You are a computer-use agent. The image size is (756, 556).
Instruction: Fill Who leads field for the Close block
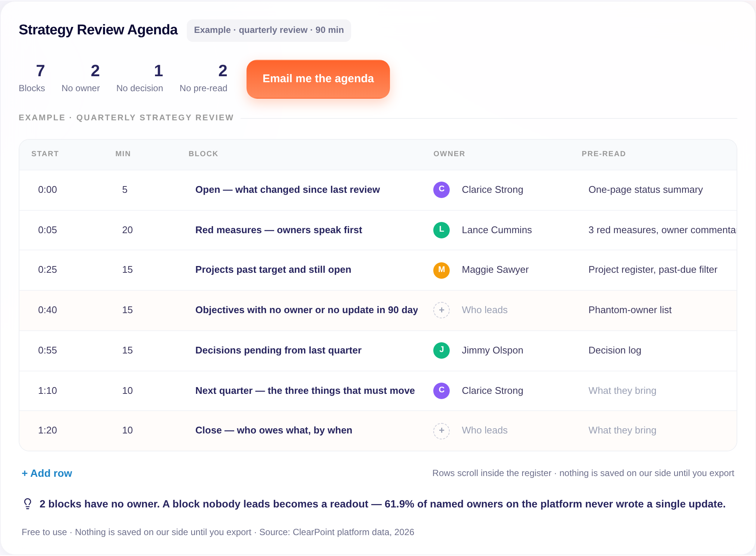484,430
